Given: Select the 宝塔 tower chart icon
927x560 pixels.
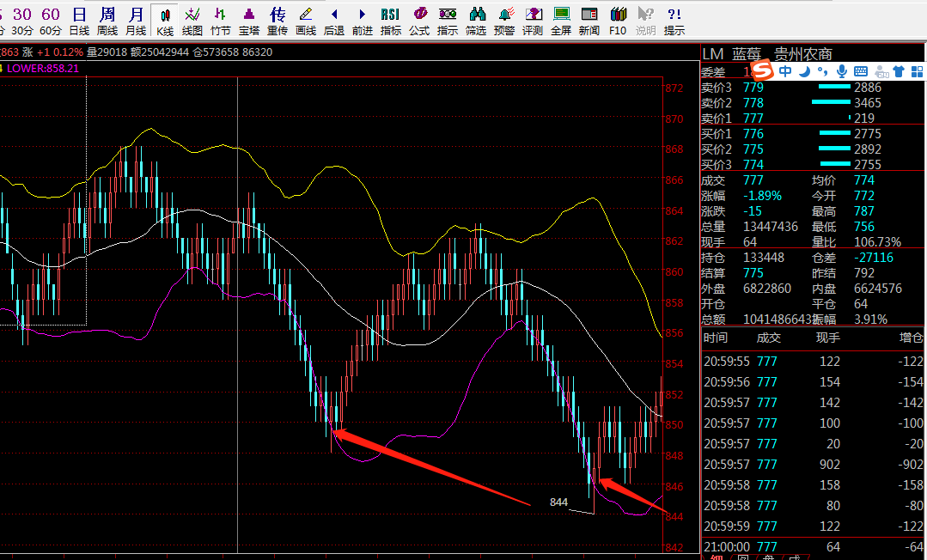Looking at the screenshot, I should [x=249, y=21].
